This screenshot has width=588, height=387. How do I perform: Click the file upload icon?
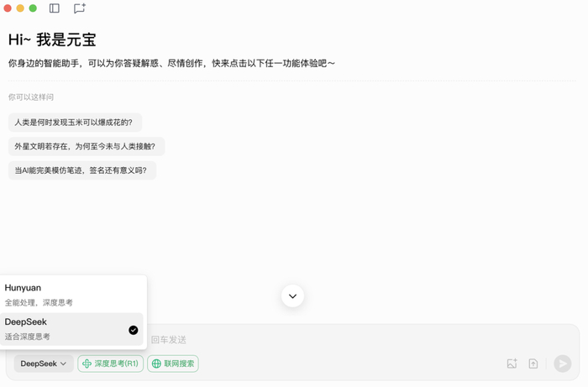(533, 363)
